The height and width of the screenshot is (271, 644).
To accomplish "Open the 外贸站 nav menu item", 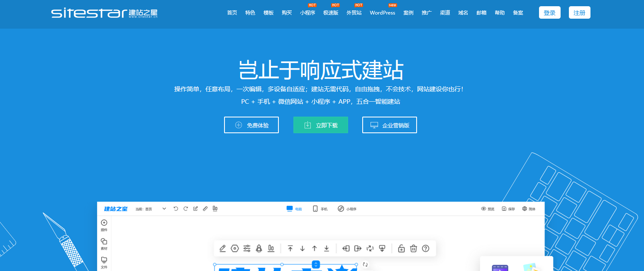I will 354,13.
